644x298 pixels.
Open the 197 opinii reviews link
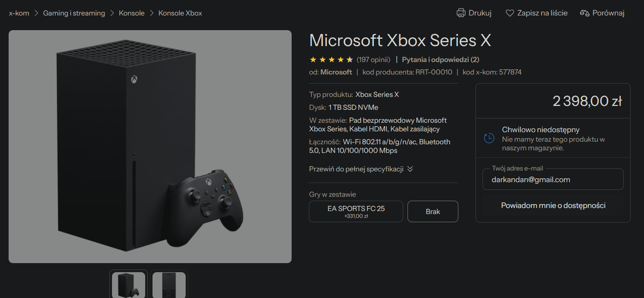373,59
